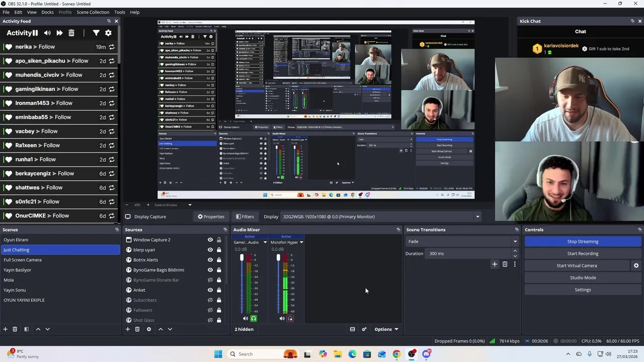
Task: Open the Audio Mixer Options dropdown
Action: coord(386,329)
